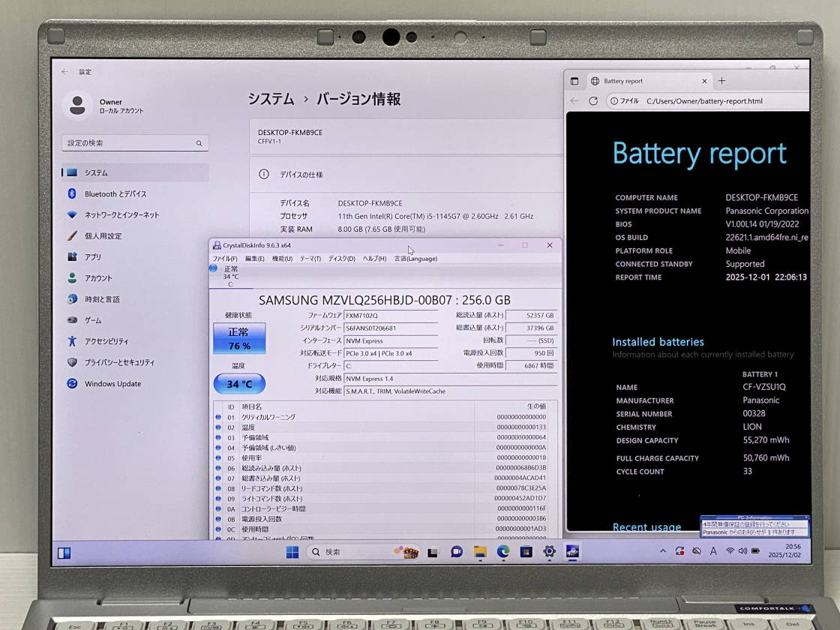Screen dimensions: 840x630
Task: Click the 設定の検索 search field
Action: tap(135, 142)
